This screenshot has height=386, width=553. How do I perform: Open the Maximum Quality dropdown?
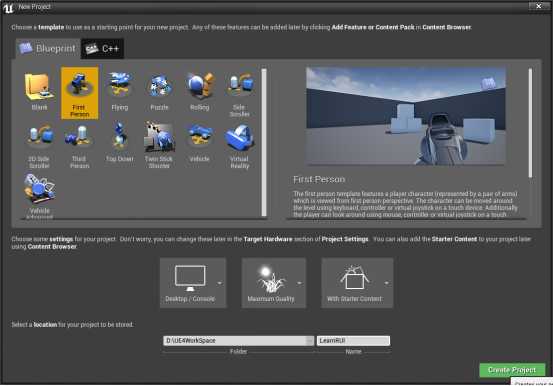pos(274,283)
